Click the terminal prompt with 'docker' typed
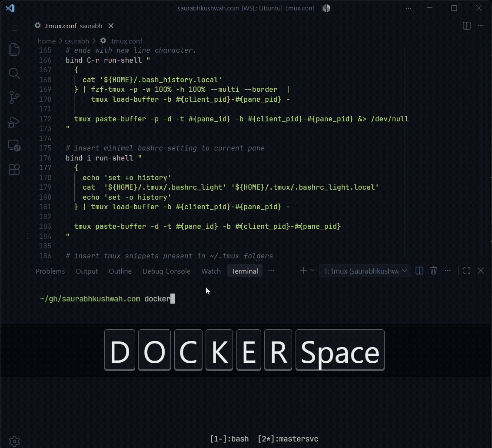The height and width of the screenshot is (448, 492). point(107,298)
